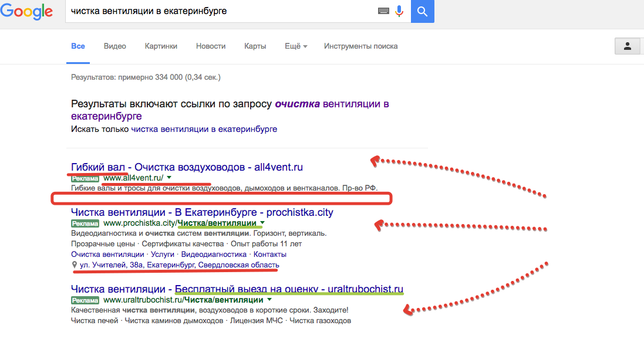Click the www.prochistka.city/Чистка/вентиляции URL text
Screen dimensions: 644x339
pos(180,223)
